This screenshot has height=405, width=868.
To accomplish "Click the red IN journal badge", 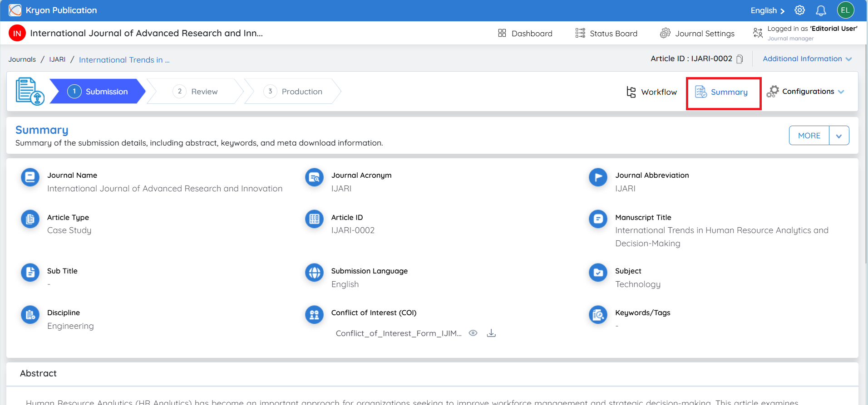I will (17, 33).
